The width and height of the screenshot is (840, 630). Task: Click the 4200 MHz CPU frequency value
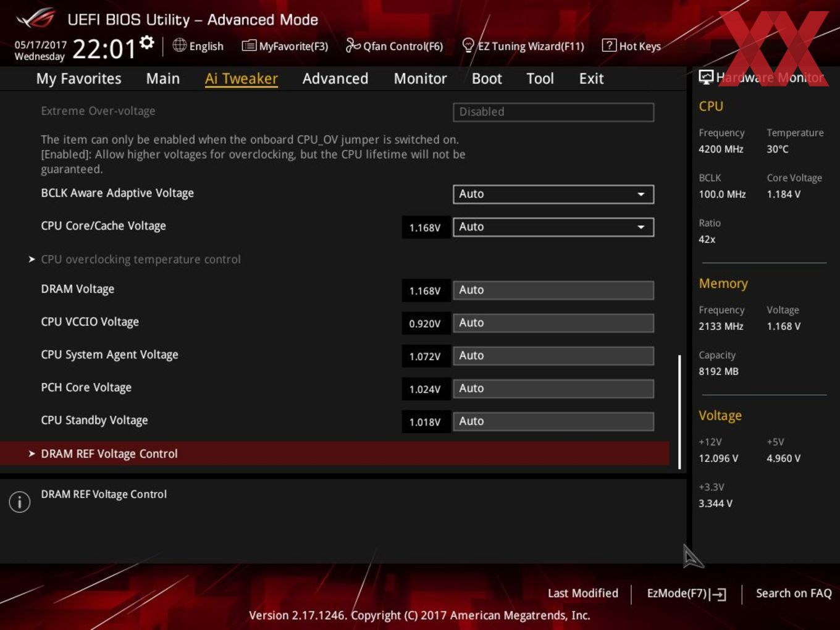(x=721, y=149)
